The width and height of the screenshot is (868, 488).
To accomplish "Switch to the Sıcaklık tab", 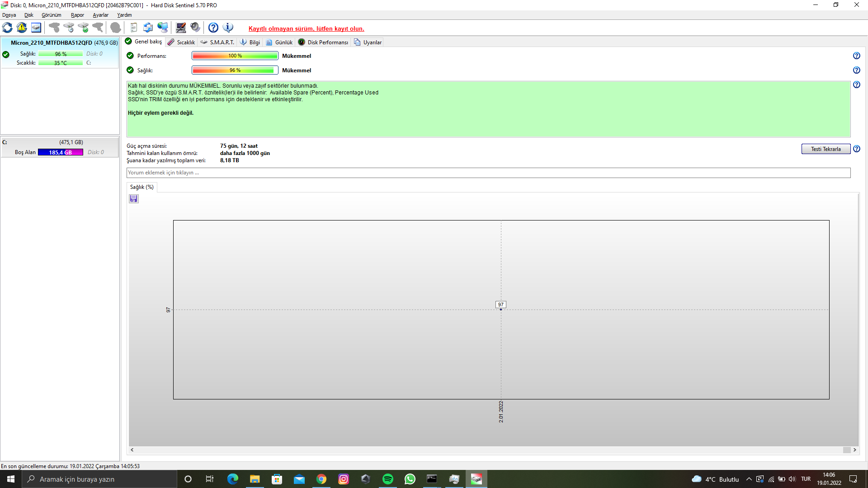I will [181, 42].
